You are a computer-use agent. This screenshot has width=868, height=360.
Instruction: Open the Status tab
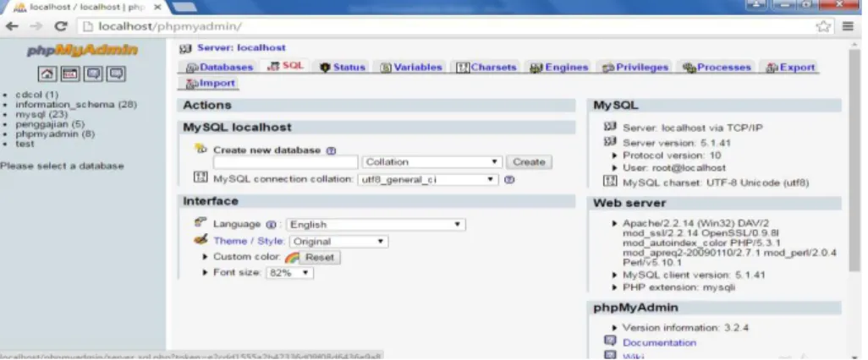click(x=343, y=68)
